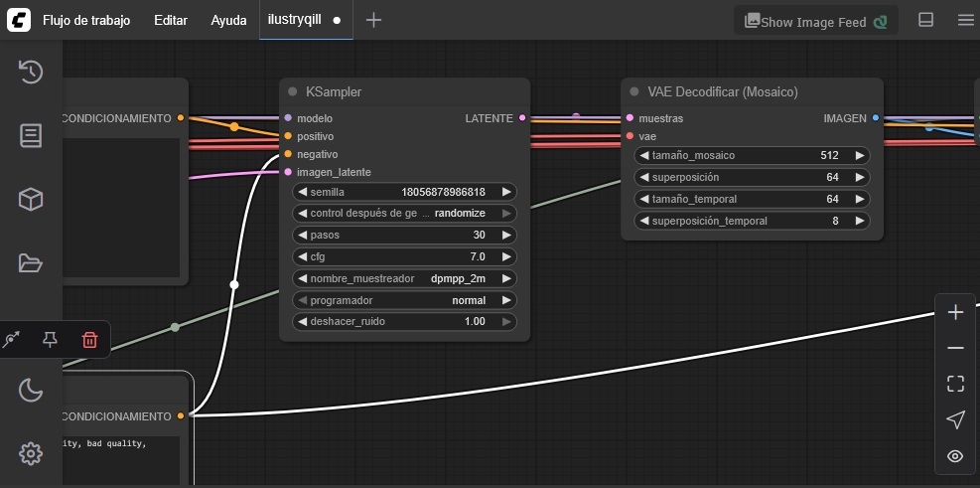Click the KSampler node title
The image size is (980, 488).
[334, 92]
